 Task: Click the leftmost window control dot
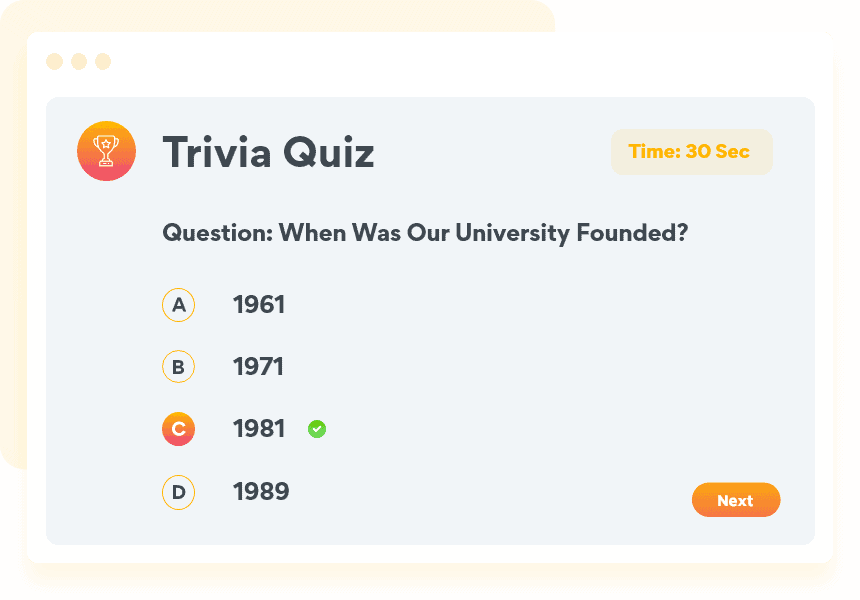click(x=54, y=62)
